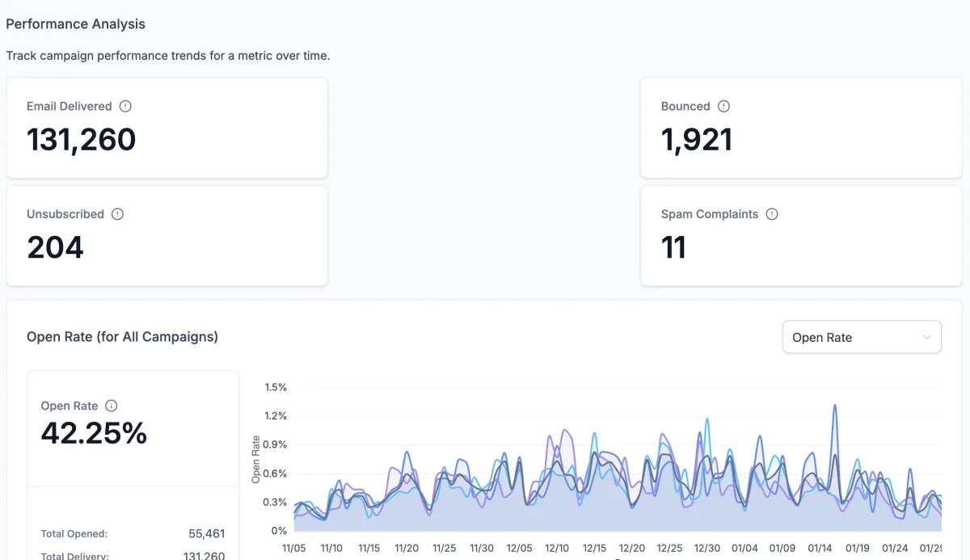
Task: Click the Performance Analysis heading
Action: (x=75, y=23)
